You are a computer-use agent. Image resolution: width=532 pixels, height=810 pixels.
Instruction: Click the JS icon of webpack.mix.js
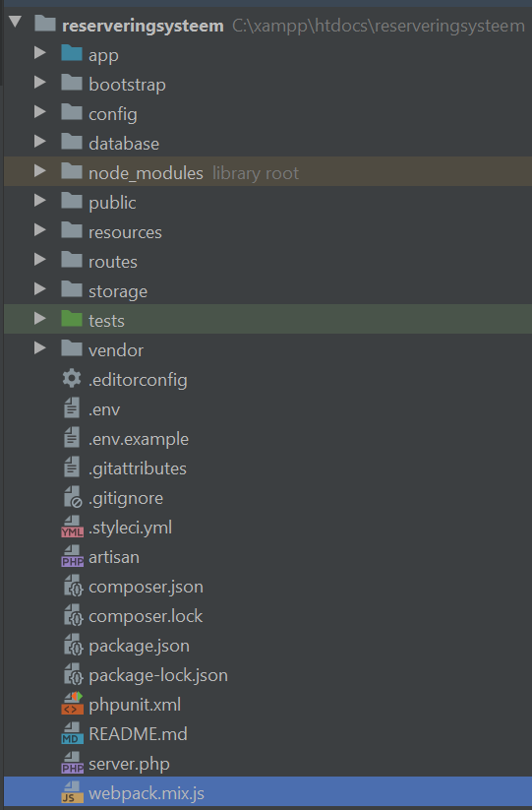tap(72, 792)
